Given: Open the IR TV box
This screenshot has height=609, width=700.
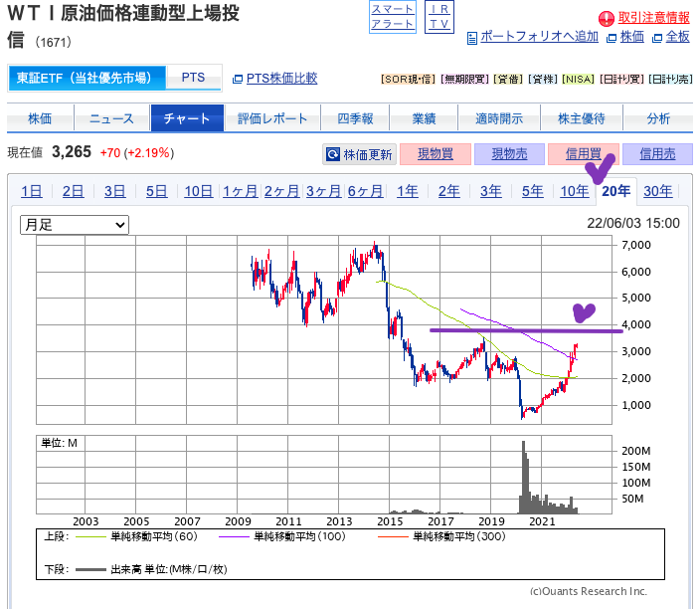Looking at the screenshot, I should click(438, 17).
